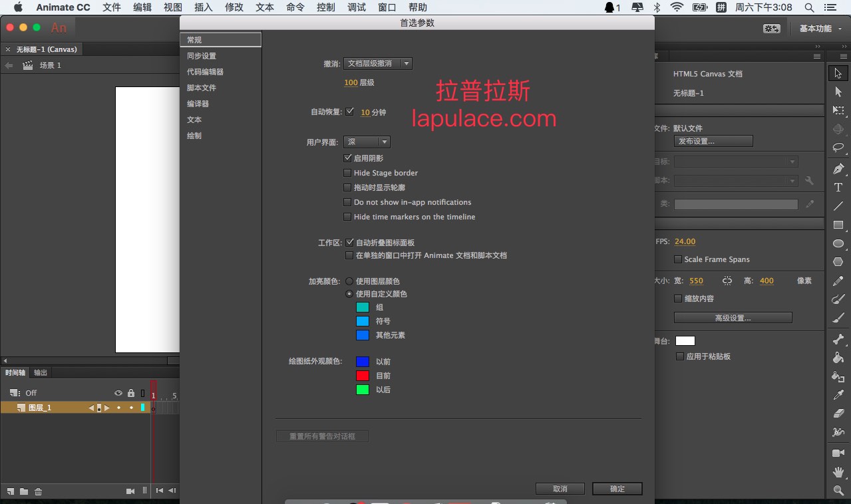Expand the 基本功能 workspace switcher
Screen dimensions: 851x504
(820, 29)
